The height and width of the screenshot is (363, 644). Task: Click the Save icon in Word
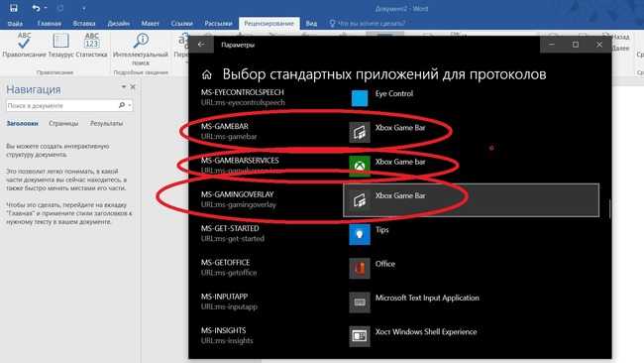[x=14, y=8]
